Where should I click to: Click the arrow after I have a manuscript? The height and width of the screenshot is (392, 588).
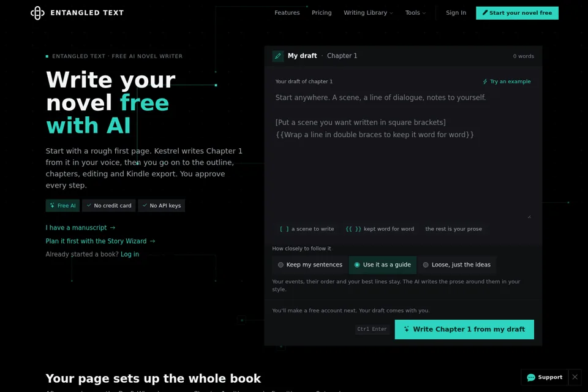click(x=113, y=228)
